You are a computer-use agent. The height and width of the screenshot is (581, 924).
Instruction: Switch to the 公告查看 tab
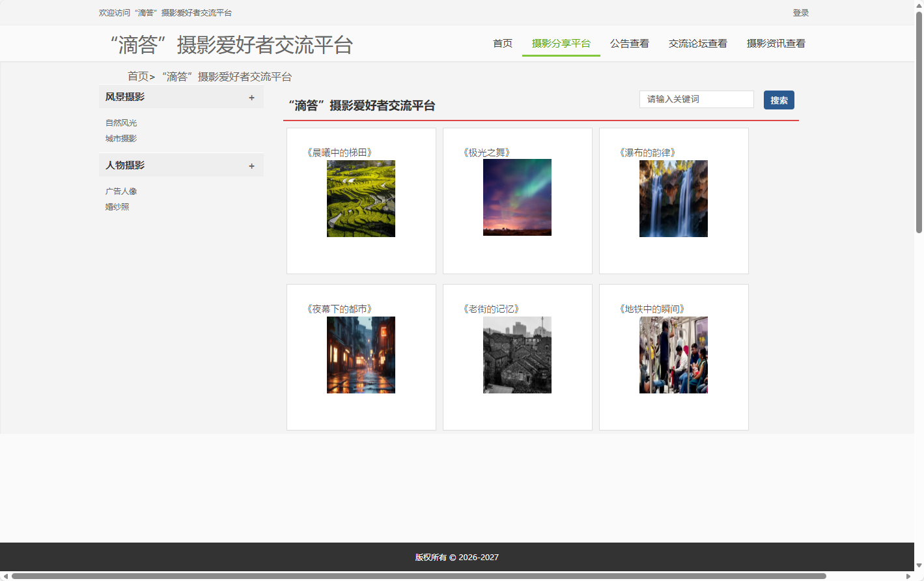[x=629, y=43]
